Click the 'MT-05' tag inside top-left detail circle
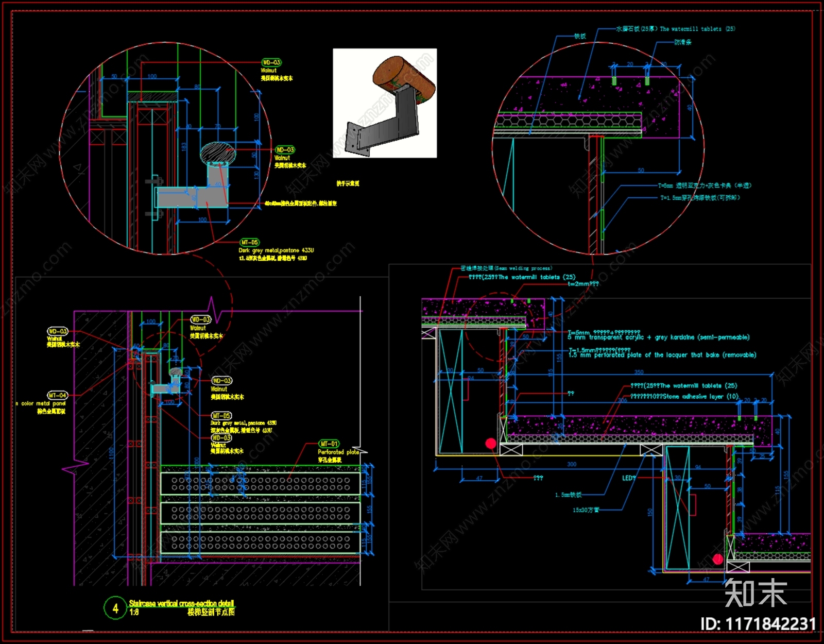824x644 pixels. tap(250, 242)
